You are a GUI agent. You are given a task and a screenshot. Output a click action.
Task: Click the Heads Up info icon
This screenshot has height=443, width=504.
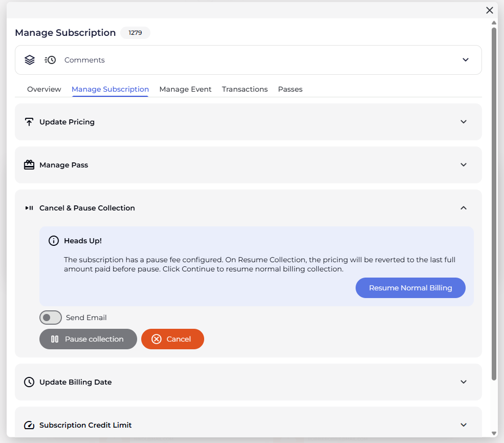(53, 241)
